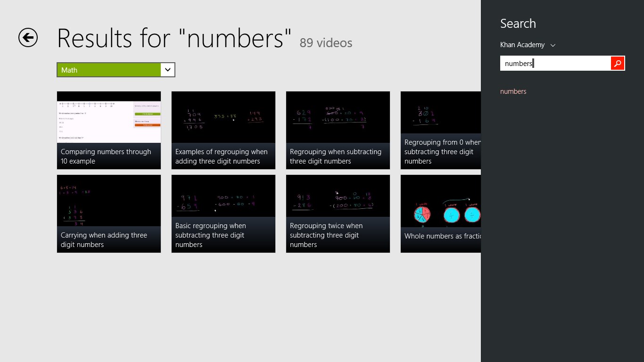The width and height of the screenshot is (644, 362).
Task: Highlight the typed 'numbers' query text
Action: [x=517, y=63]
